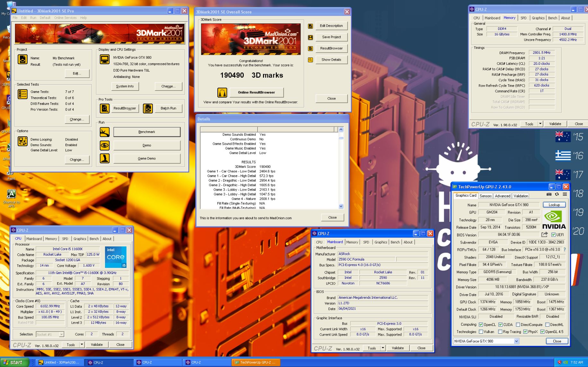Click the Options demo looping icon
The image size is (588, 367).
tap(22, 141)
